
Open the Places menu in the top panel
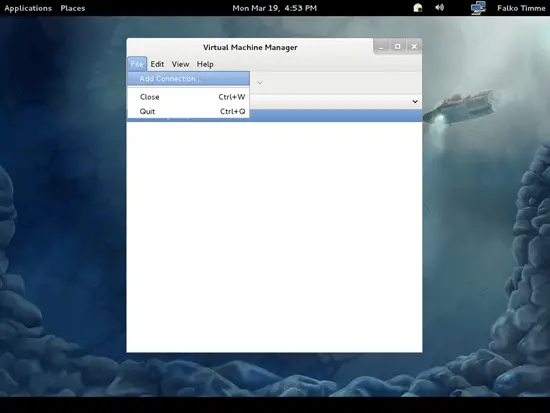click(73, 8)
